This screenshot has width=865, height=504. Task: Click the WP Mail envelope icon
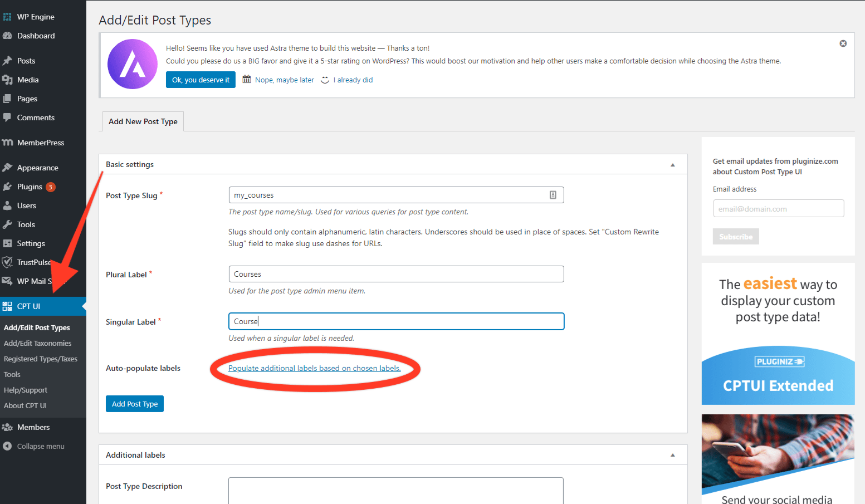click(x=7, y=281)
